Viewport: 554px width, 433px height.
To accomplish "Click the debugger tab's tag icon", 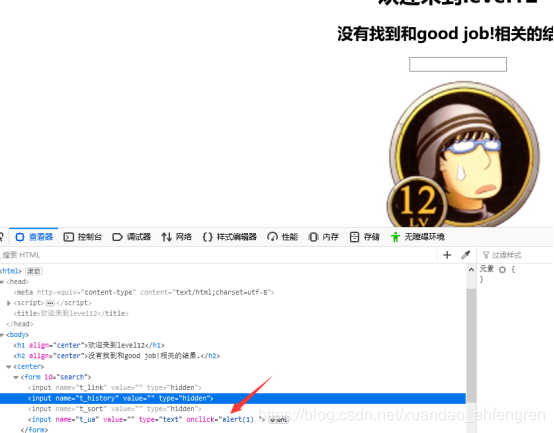I will coord(117,237).
